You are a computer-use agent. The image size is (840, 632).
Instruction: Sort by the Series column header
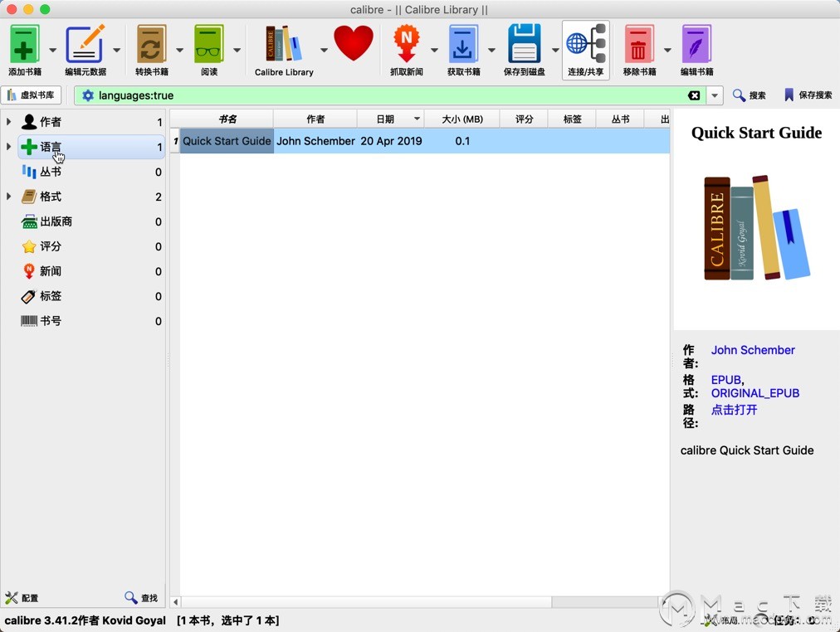click(x=620, y=119)
